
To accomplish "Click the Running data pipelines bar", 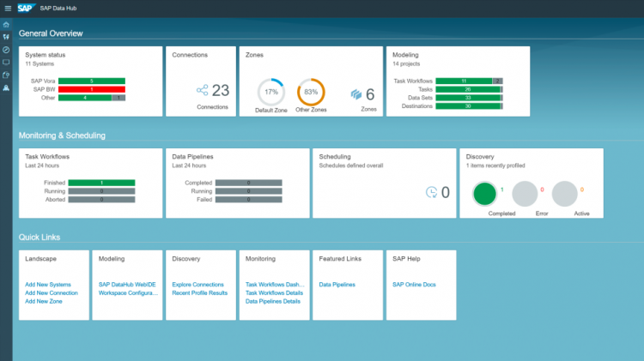I will coord(248,191).
